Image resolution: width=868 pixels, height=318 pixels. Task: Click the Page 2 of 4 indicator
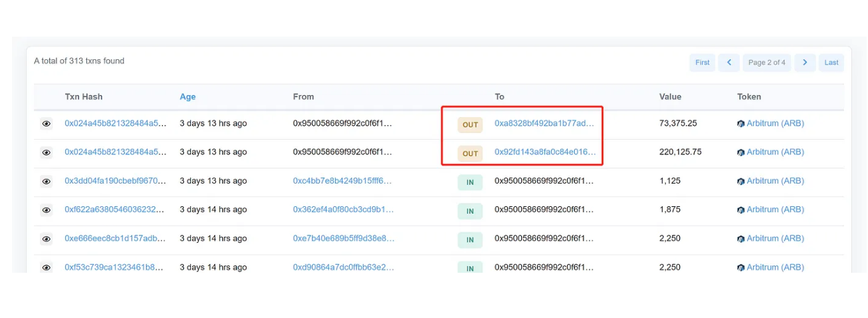(766, 63)
